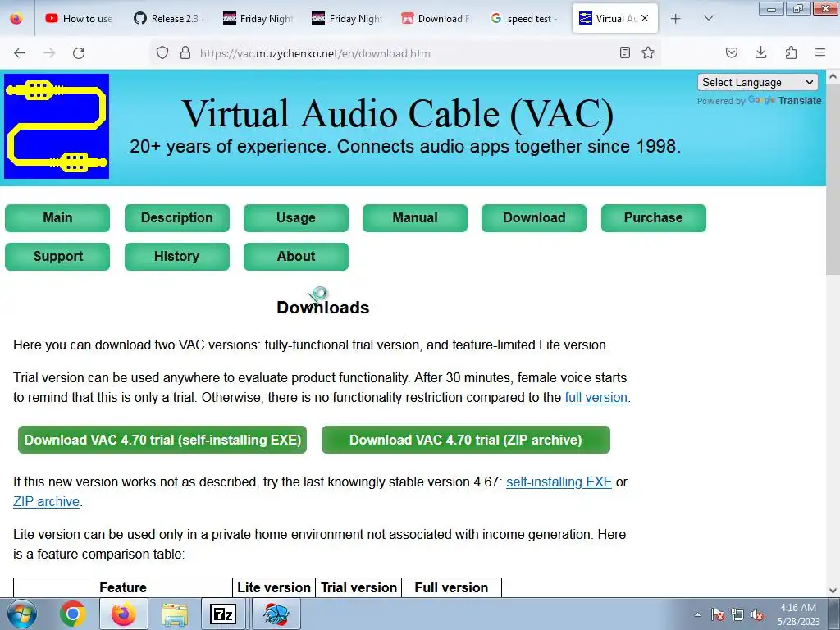This screenshot has width=840, height=630.
Task: Show hidden system tray icons arrow
Action: (x=697, y=614)
